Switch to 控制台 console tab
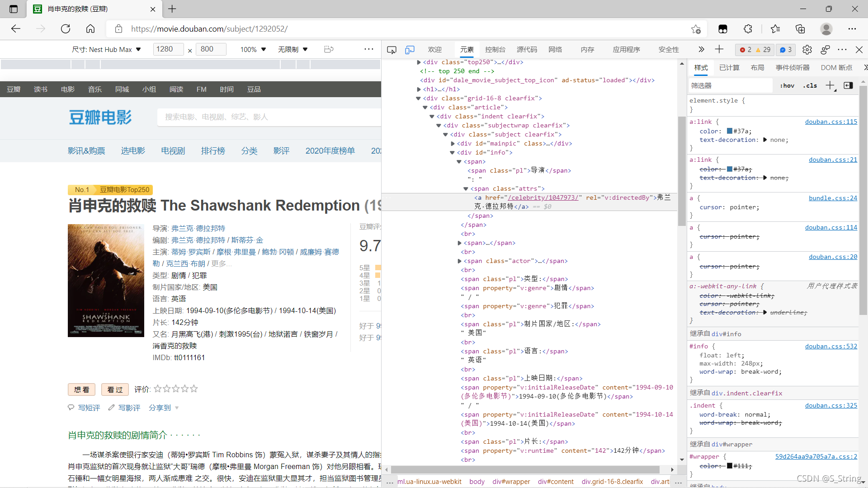The width and height of the screenshot is (868, 488). [495, 50]
